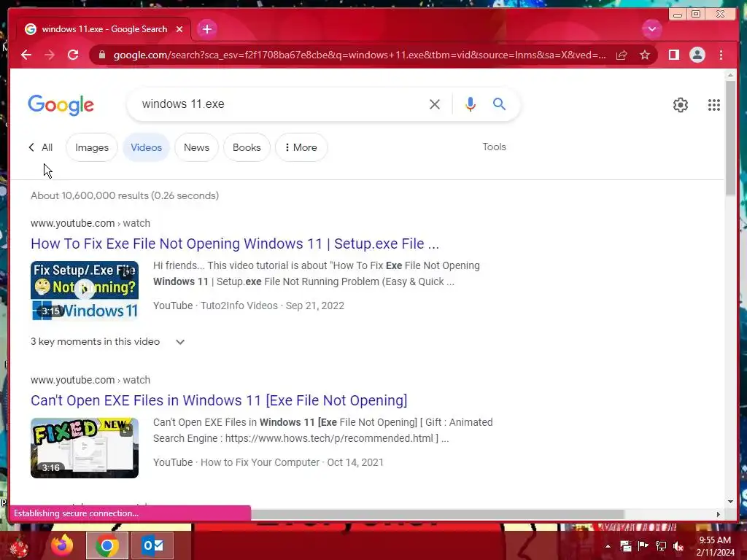Select Chrome in the taskbar

tap(107, 545)
